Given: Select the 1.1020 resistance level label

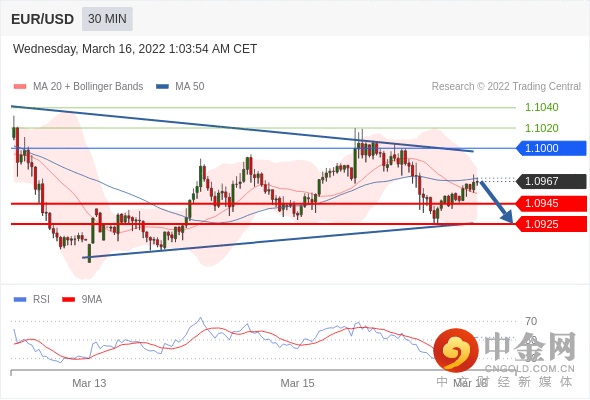Looking at the screenshot, I should click(x=541, y=128).
